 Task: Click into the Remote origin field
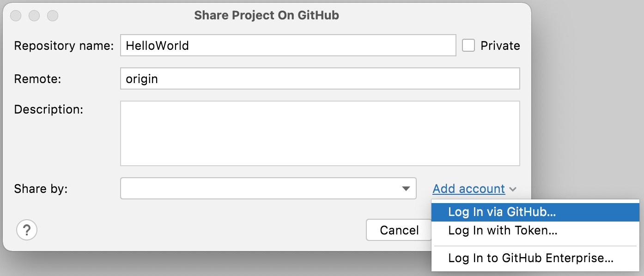point(320,79)
